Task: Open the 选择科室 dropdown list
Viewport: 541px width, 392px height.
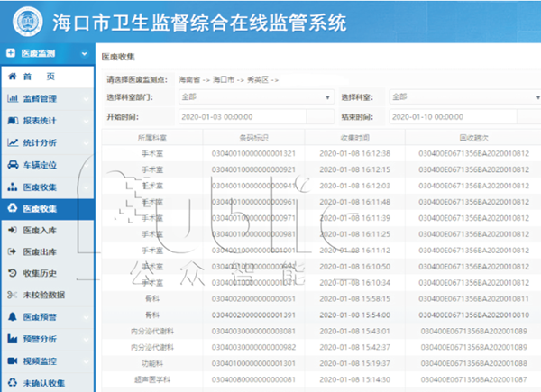Action: tap(460, 96)
